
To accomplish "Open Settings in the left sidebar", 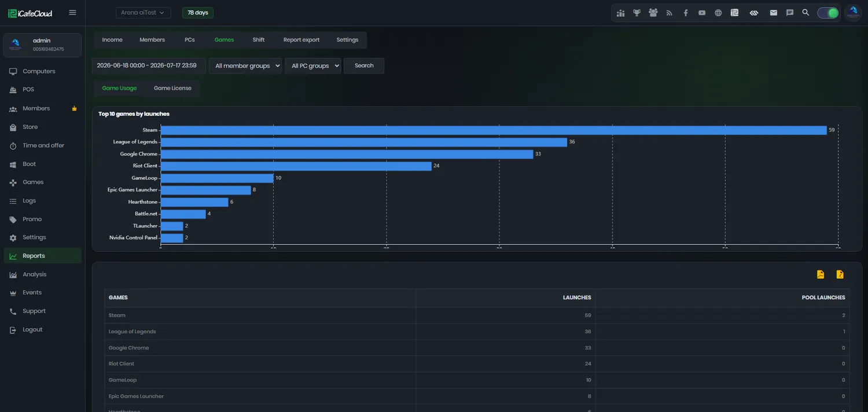I will (42, 237).
